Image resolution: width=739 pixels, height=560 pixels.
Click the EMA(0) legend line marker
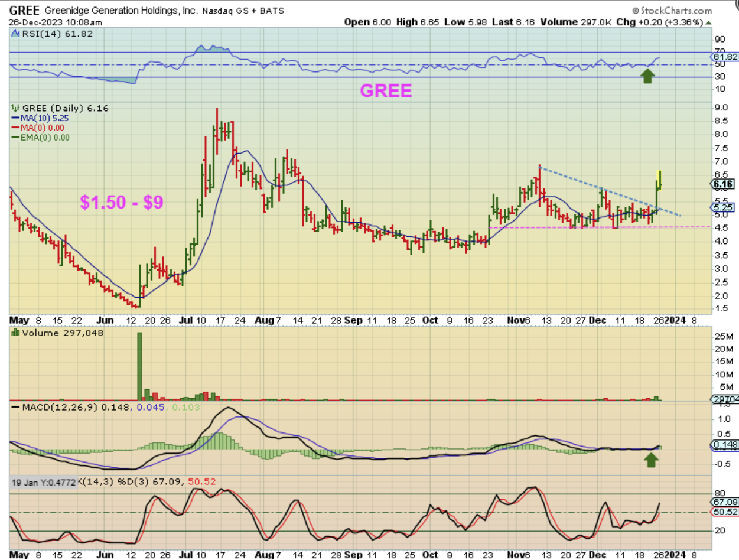(15, 138)
